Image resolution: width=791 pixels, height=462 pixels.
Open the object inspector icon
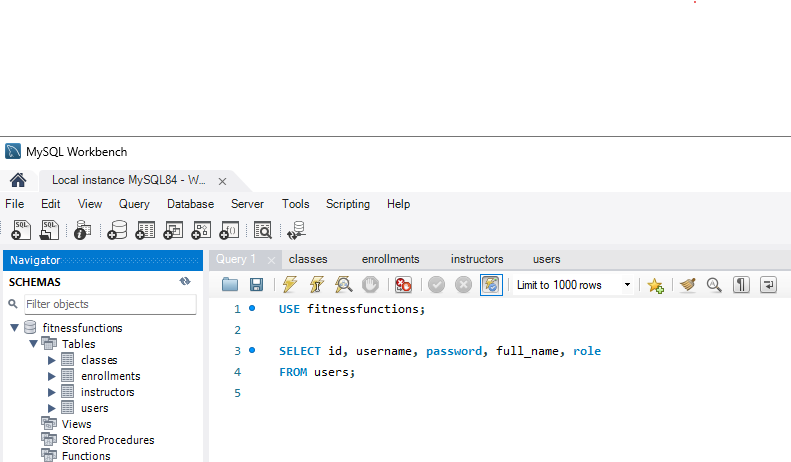pyautogui.click(x=82, y=230)
